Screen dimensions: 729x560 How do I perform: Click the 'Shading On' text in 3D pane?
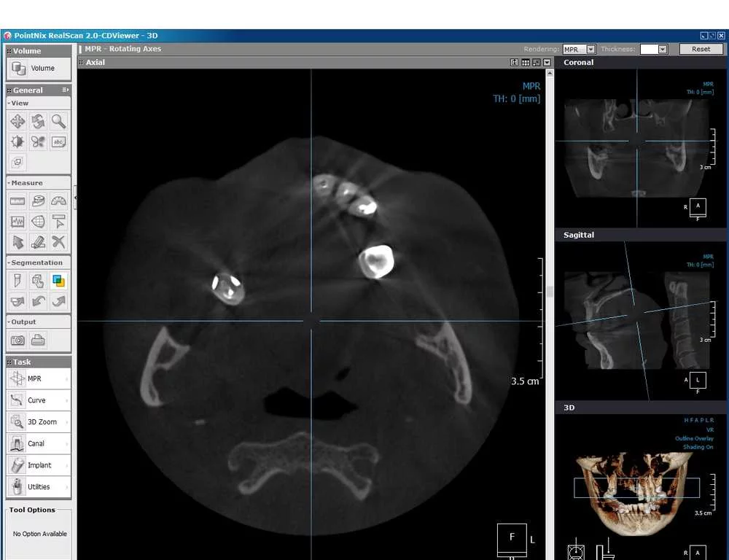(x=698, y=447)
